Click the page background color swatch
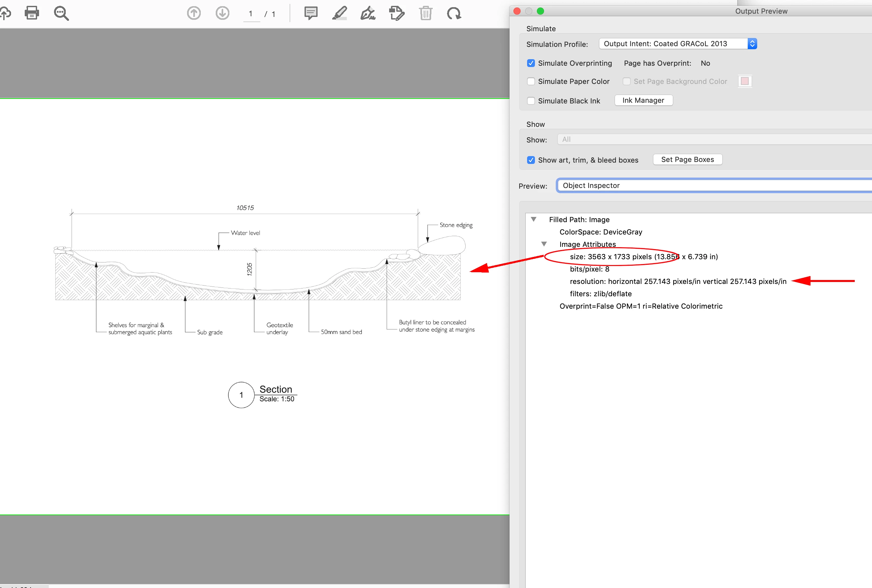The image size is (872, 588). (744, 81)
